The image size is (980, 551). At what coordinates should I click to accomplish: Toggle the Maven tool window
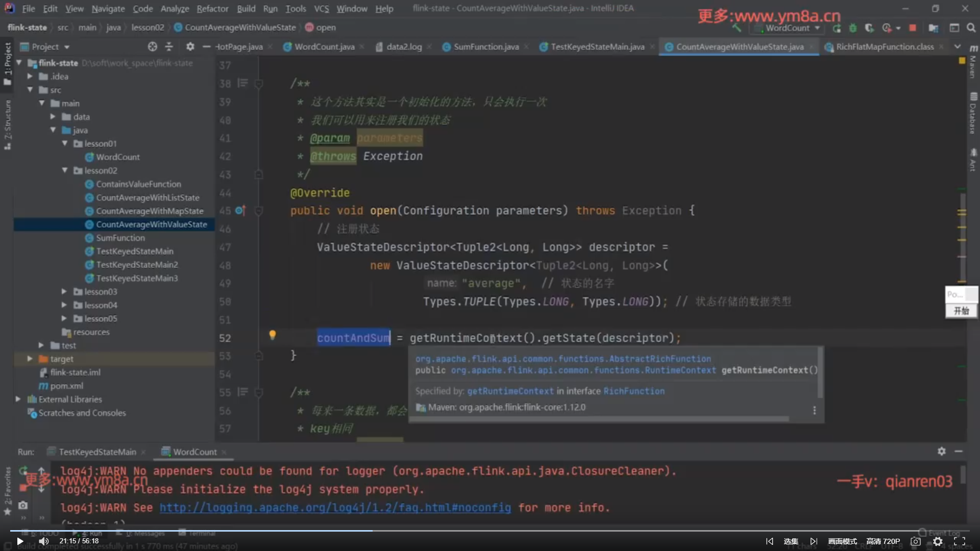973,61
